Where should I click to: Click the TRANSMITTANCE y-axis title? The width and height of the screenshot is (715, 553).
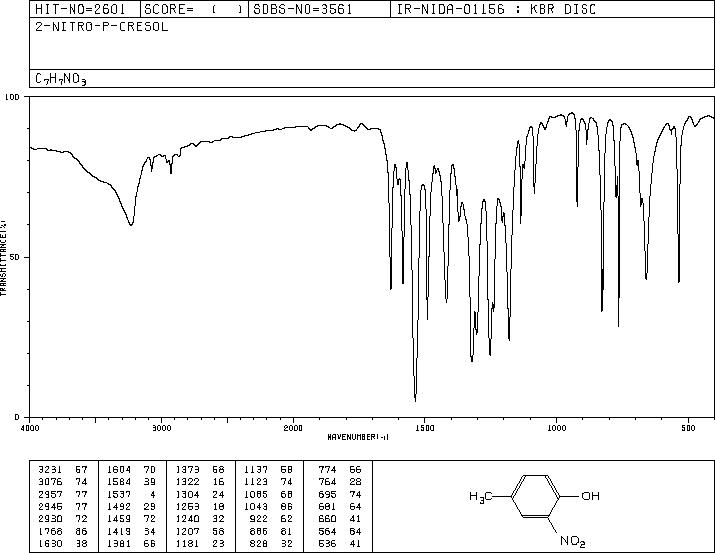pyautogui.click(x=3, y=258)
